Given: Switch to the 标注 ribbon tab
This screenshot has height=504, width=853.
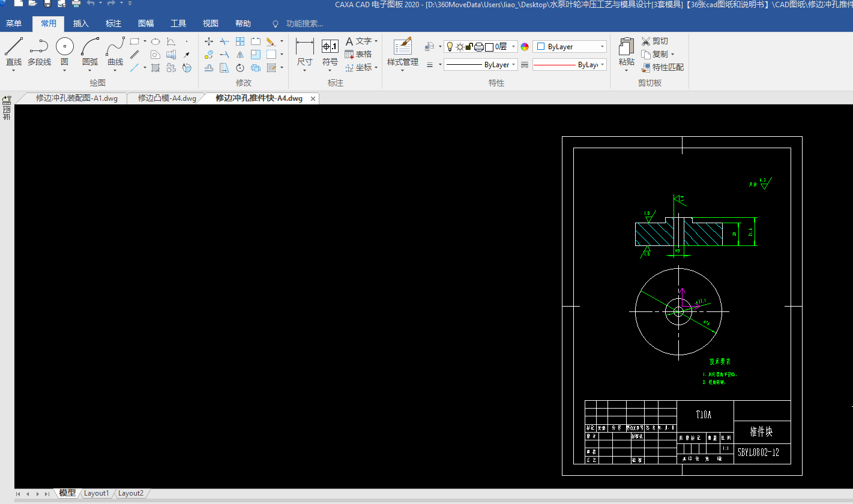Looking at the screenshot, I should pos(113,24).
